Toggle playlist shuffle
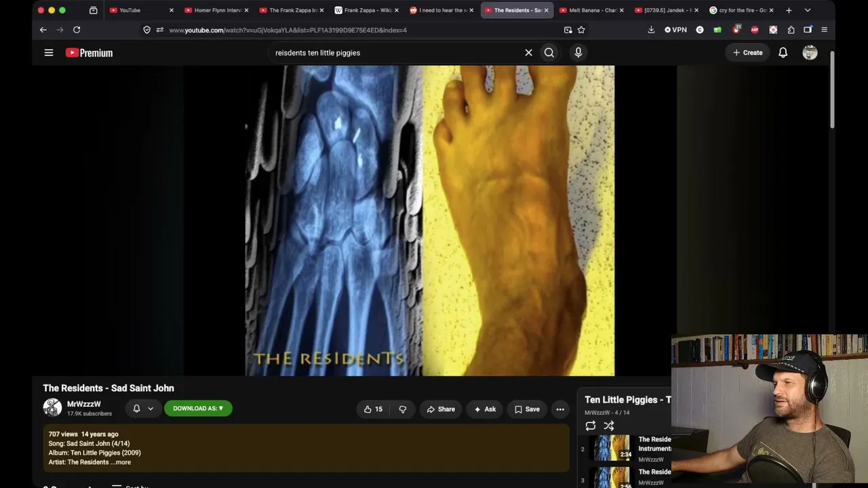Image resolution: width=868 pixels, height=488 pixels. click(x=609, y=426)
